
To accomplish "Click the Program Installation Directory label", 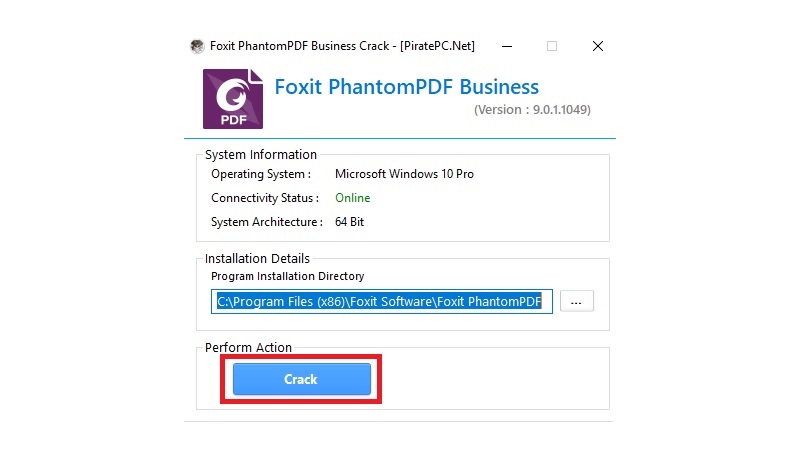I will [287, 276].
